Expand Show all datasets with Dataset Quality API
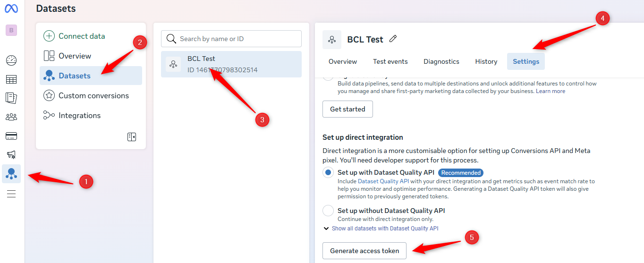This screenshot has width=644, height=263. 381,229
